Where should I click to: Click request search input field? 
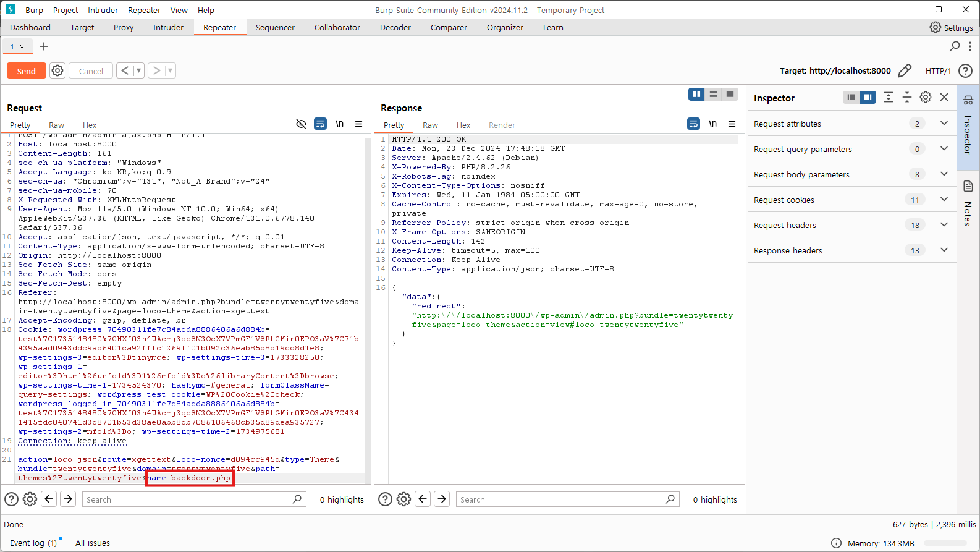[x=194, y=499]
